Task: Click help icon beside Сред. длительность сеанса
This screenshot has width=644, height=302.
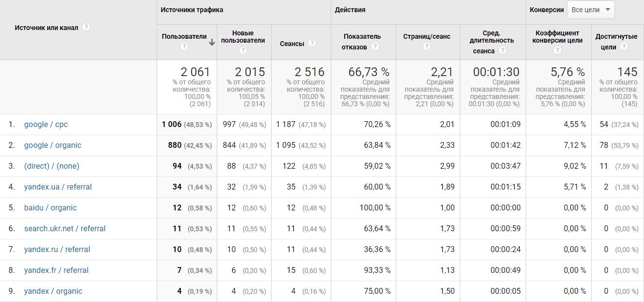Action: point(503,50)
